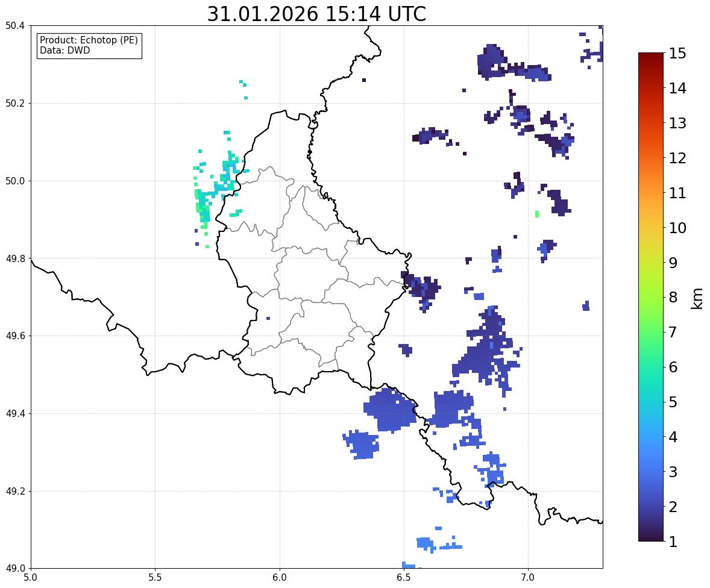Click longitude axis label 6.0
Image resolution: width=710 pixels, height=588 pixels.
coord(280,578)
